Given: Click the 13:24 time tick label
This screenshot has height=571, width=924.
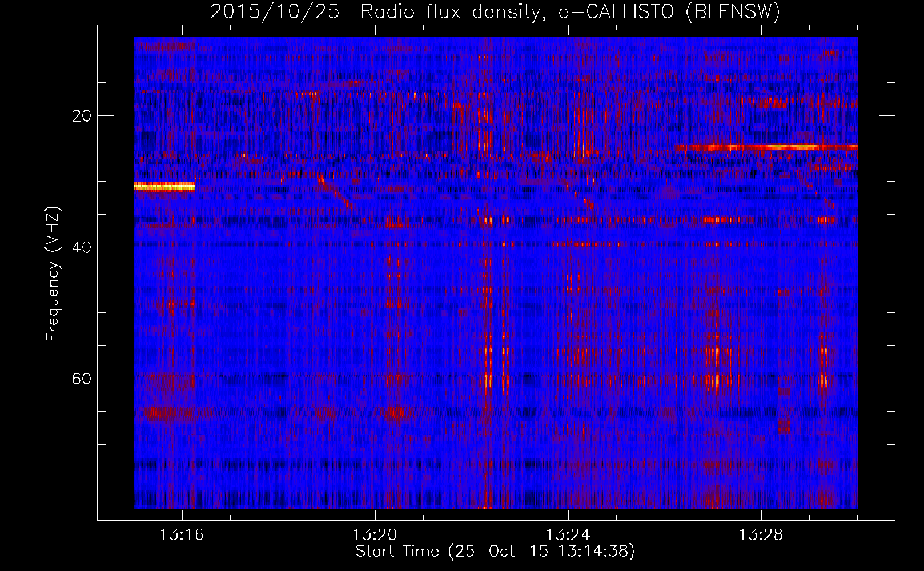Looking at the screenshot, I should tap(568, 534).
